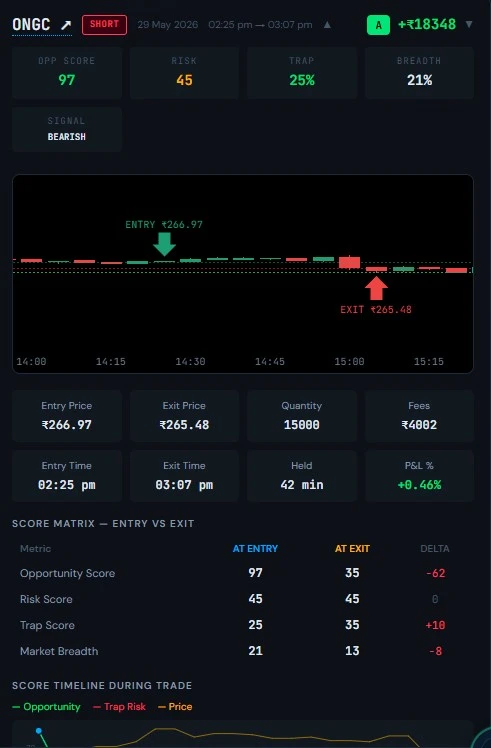
Task: Click the EXIT ₹265.48 chart label
Action: 376,310
